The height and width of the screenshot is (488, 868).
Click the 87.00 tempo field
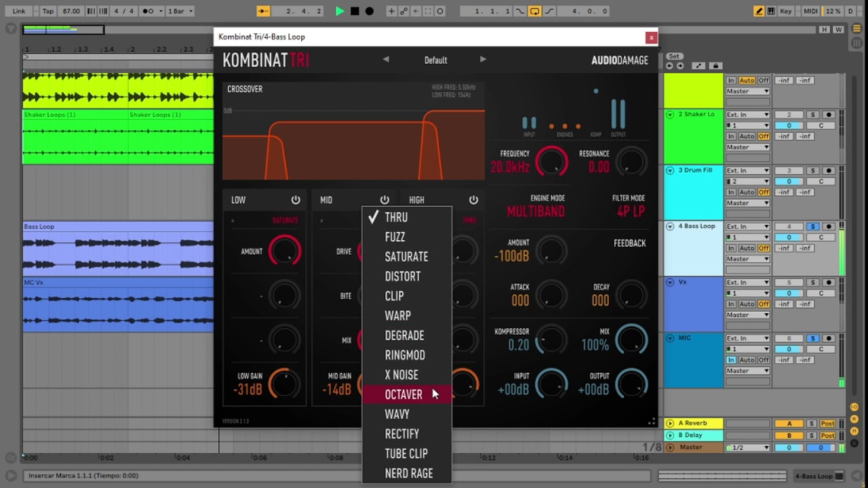pos(71,11)
